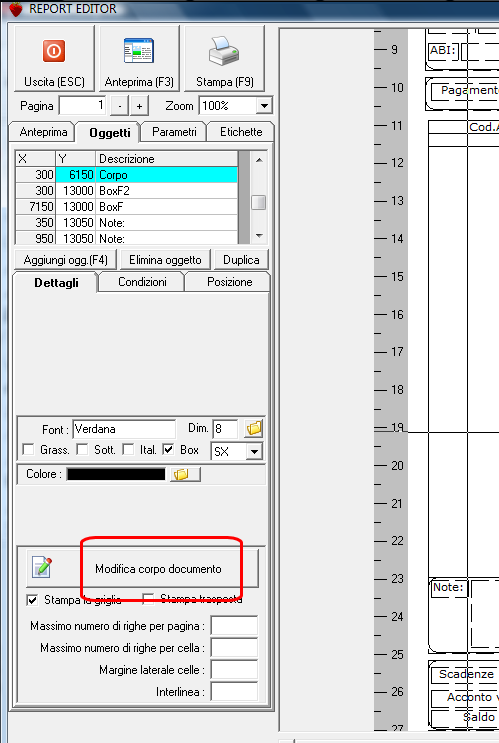Toggle the Box checkbox

pyautogui.click(x=168, y=449)
